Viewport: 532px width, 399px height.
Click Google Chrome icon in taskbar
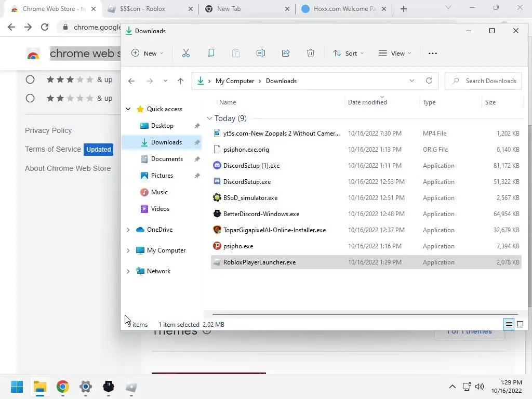(63, 387)
